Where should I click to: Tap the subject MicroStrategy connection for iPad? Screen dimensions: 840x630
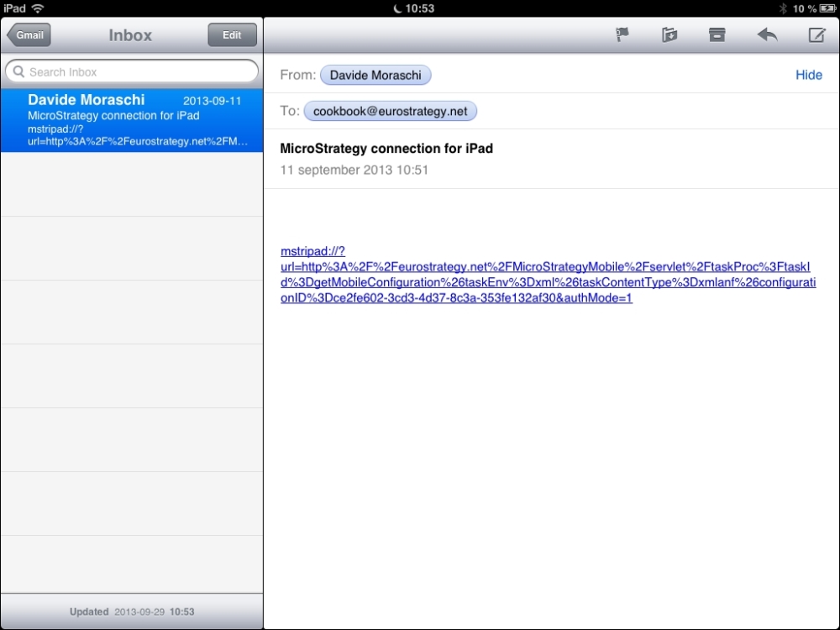click(386, 149)
